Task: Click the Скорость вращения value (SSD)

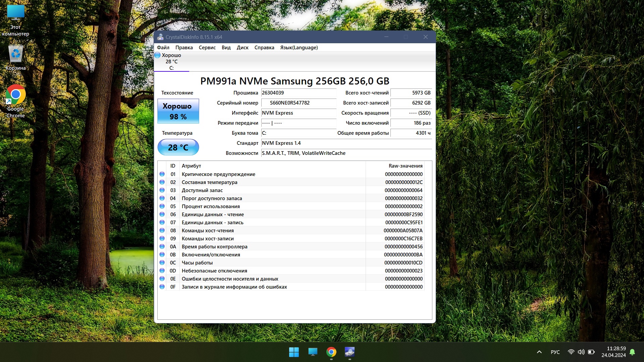Action: tap(411, 113)
